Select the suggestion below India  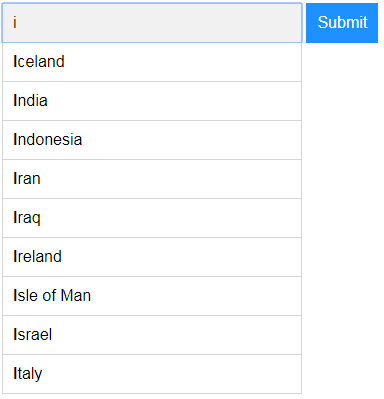[x=152, y=140]
